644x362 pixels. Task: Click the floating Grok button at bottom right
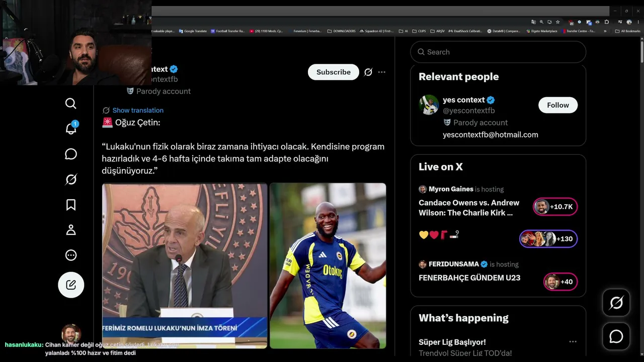pyautogui.click(x=616, y=303)
